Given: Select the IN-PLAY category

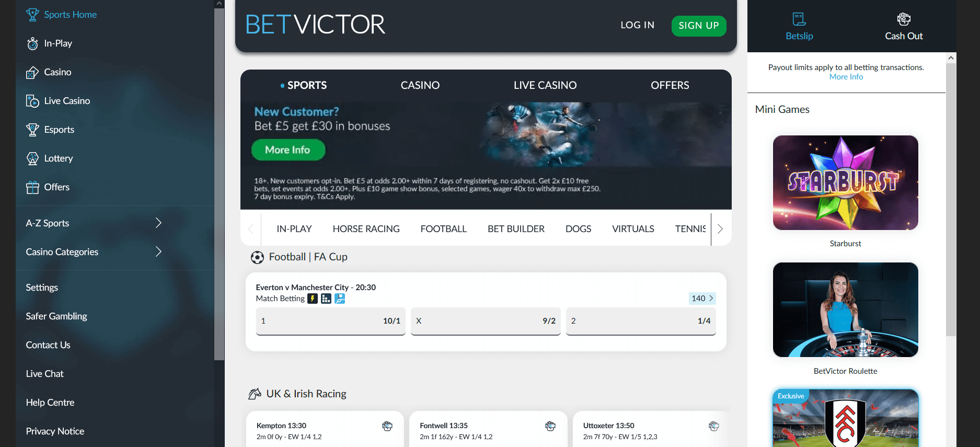Looking at the screenshot, I should (294, 229).
